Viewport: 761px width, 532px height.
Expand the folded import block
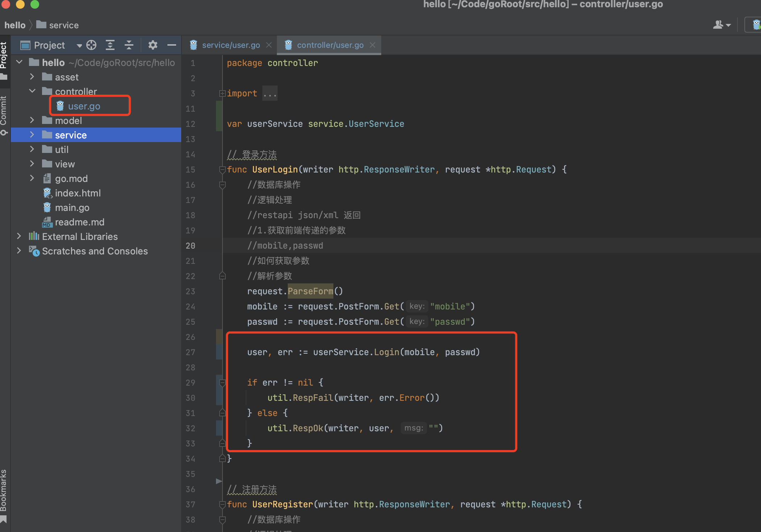pos(223,93)
